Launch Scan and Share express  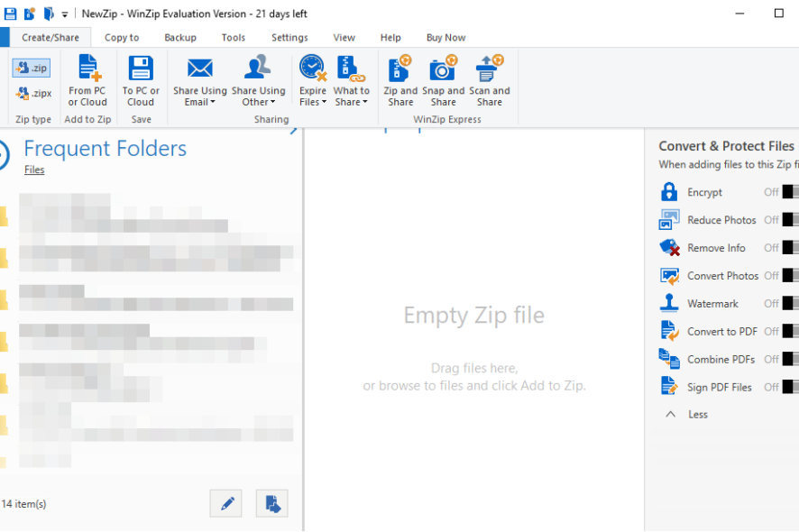(x=489, y=80)
